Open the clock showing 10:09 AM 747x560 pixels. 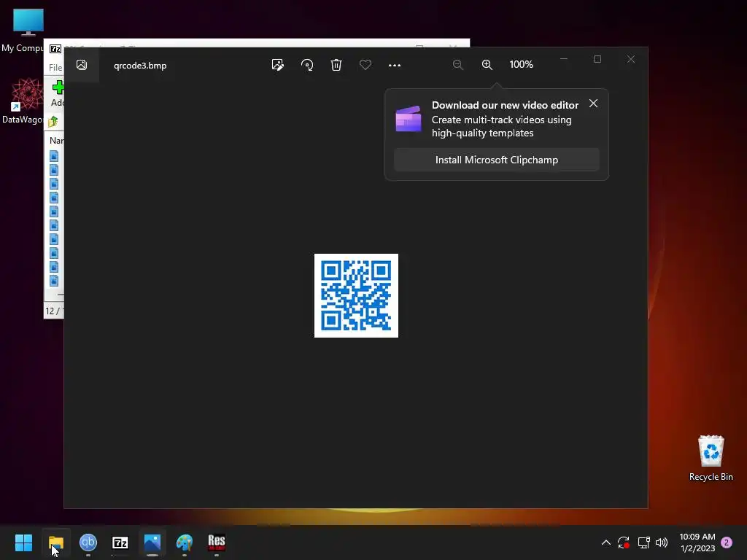coord(697,542)
